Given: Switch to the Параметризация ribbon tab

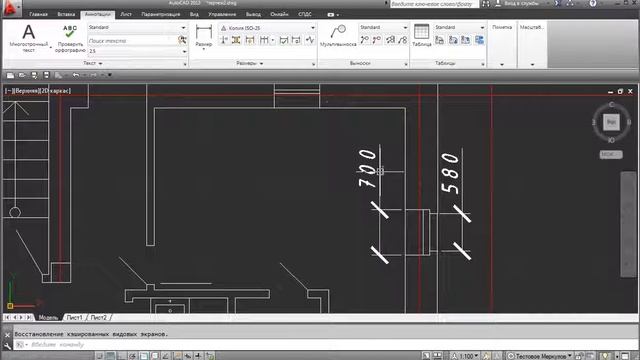Looking at the screenshot, I should click(160, 14).
